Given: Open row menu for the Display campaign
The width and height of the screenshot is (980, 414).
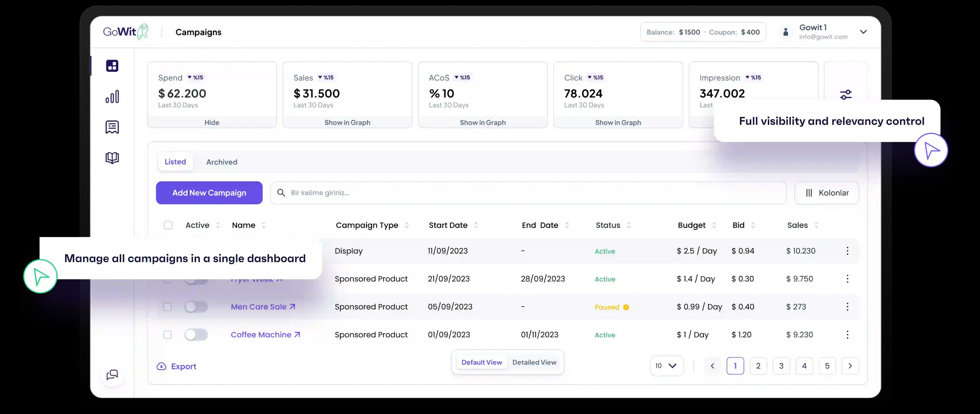Looking at the screenshot, I should click(x=847, y=251).
